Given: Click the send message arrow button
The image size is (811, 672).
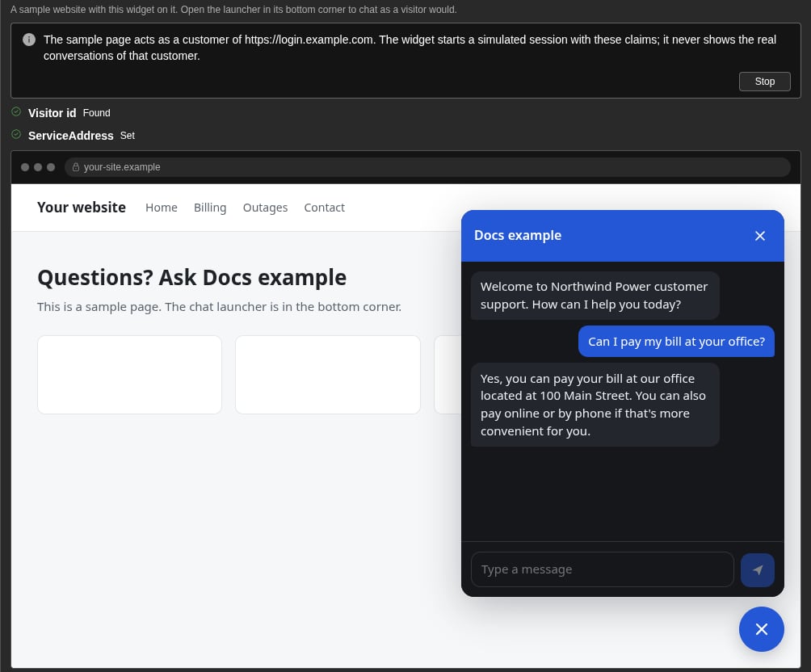Looking at the screenshot, I should click(757, 569).
